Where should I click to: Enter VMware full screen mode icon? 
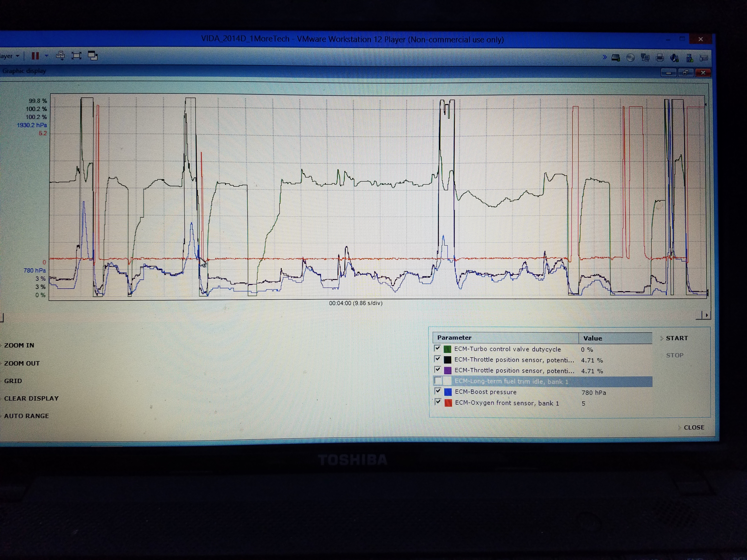(x=77, y=56)
